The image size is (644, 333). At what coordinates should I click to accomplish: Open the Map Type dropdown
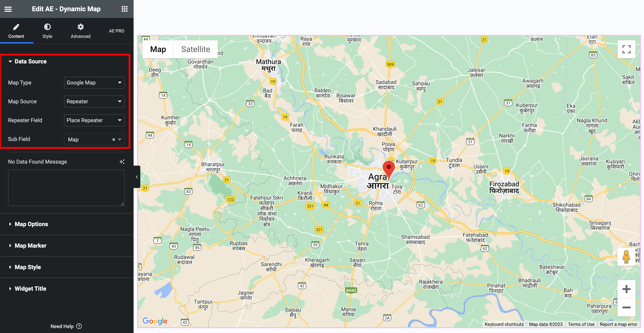tap(94, 83)
